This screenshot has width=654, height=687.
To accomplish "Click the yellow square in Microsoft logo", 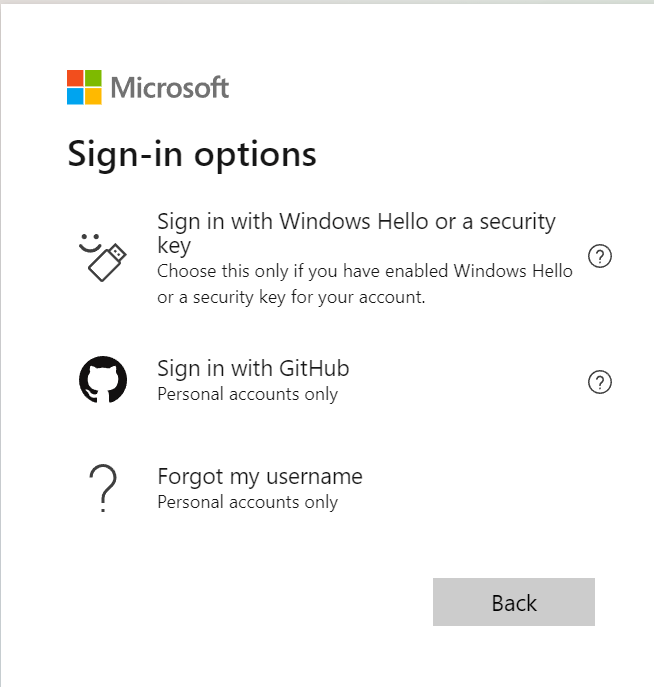I will coord(93,96).
